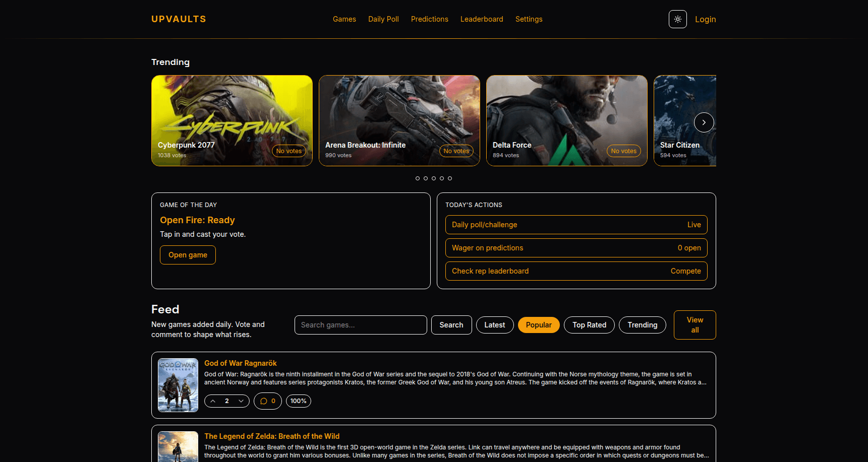Select the Popular feed filter
Screen dimensions: 868x462
[538, 325]
